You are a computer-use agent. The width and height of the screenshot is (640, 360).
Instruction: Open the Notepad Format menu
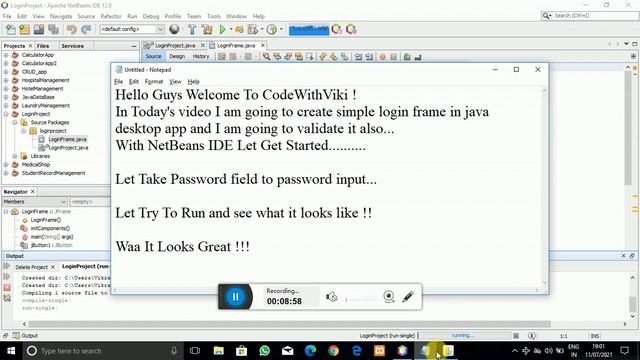153,82
